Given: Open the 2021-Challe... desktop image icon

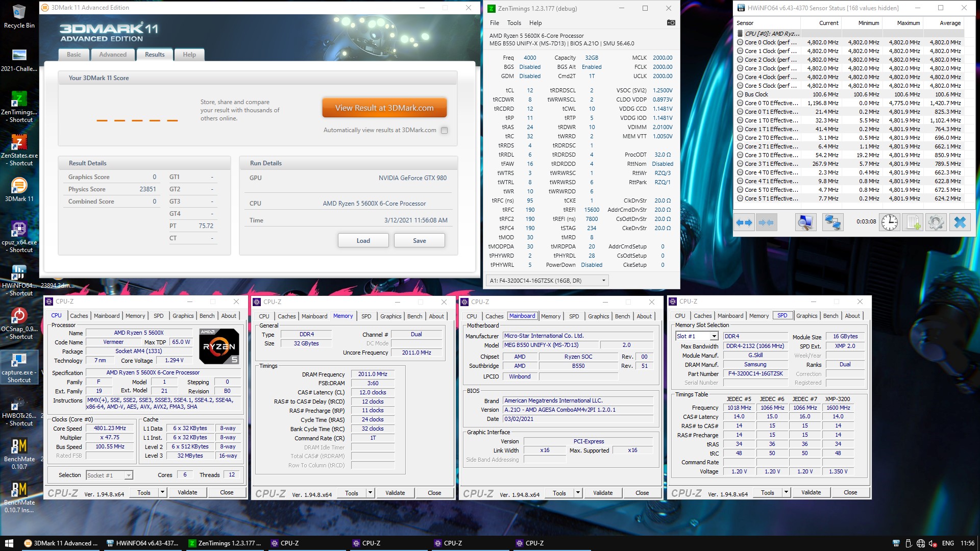Looking at the screenshot, I should [19, 60].
